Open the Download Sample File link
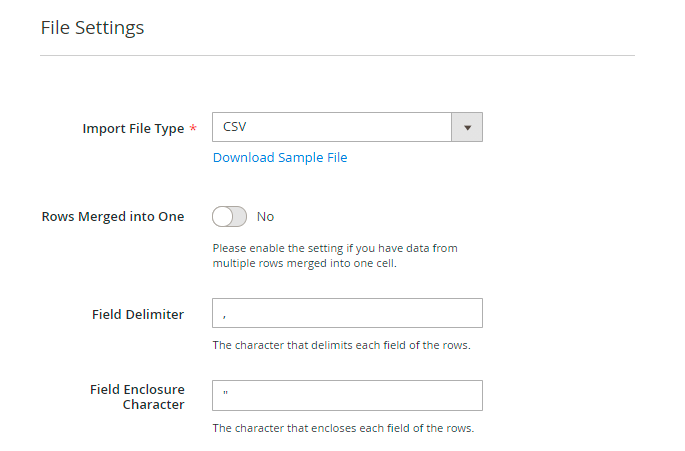The height and width of the screenshot is (451, 685). pos(280,157)
